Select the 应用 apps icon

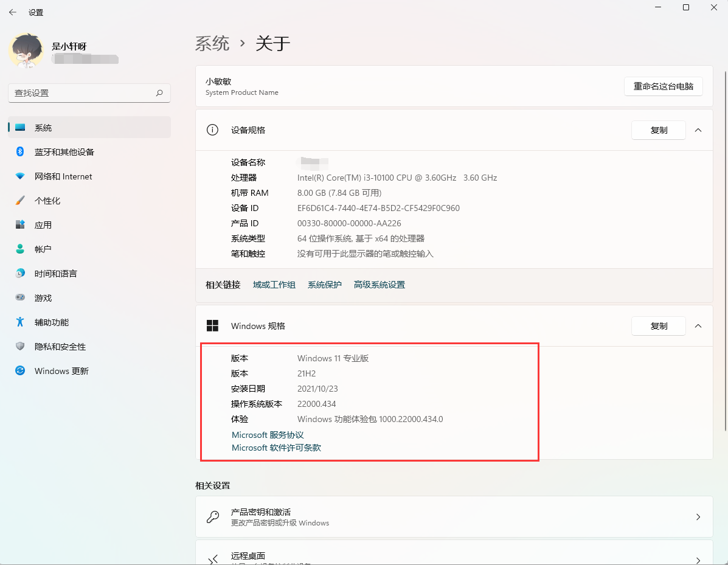[20, 224]
